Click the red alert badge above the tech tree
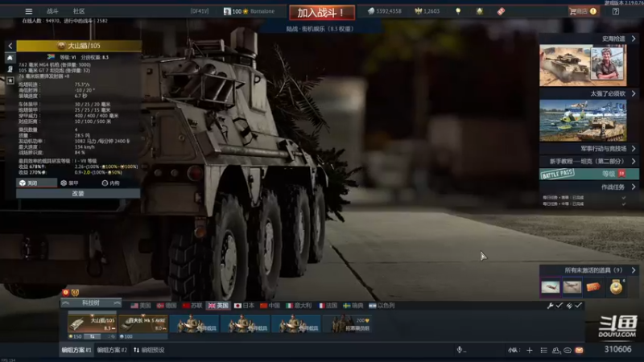This screenshot has width=644, height=362. point(66,292)
